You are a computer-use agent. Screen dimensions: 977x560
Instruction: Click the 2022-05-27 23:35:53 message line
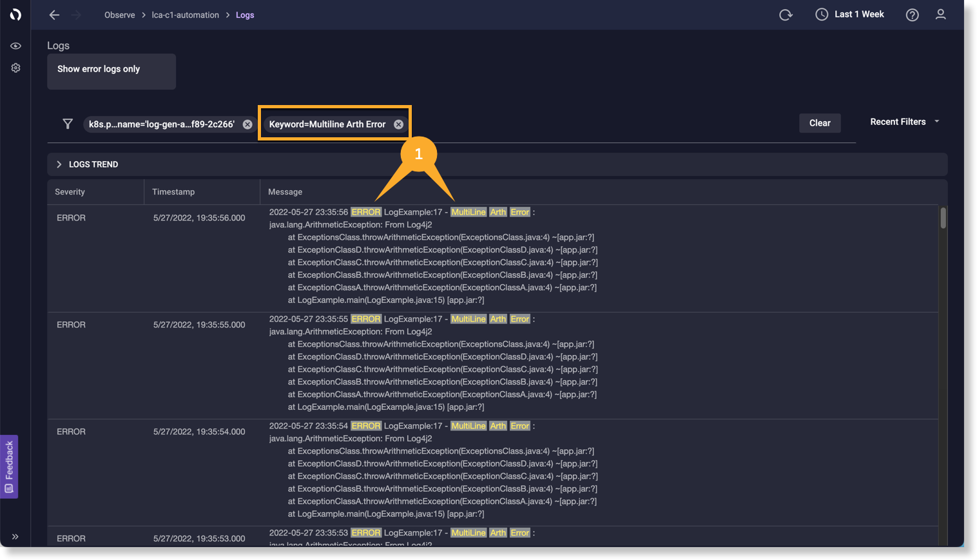point(401,533)
